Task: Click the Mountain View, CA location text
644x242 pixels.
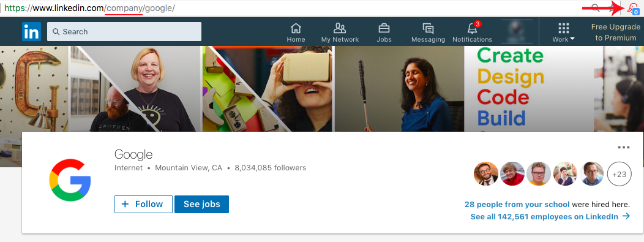Action: pyautogui.click(x=189, y=168)
